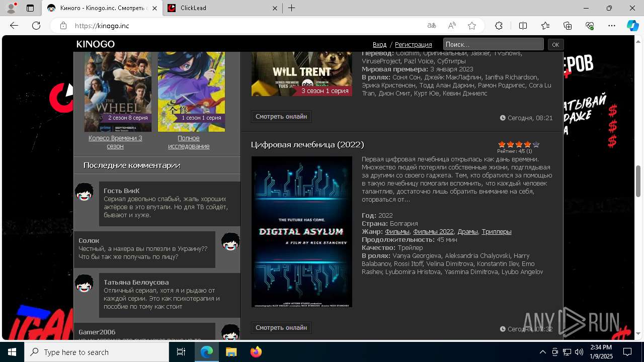The height and width of the screenshot is (362, 644).
Task: Click the KINOGO site logo
Action: click(x=96, y=44)
